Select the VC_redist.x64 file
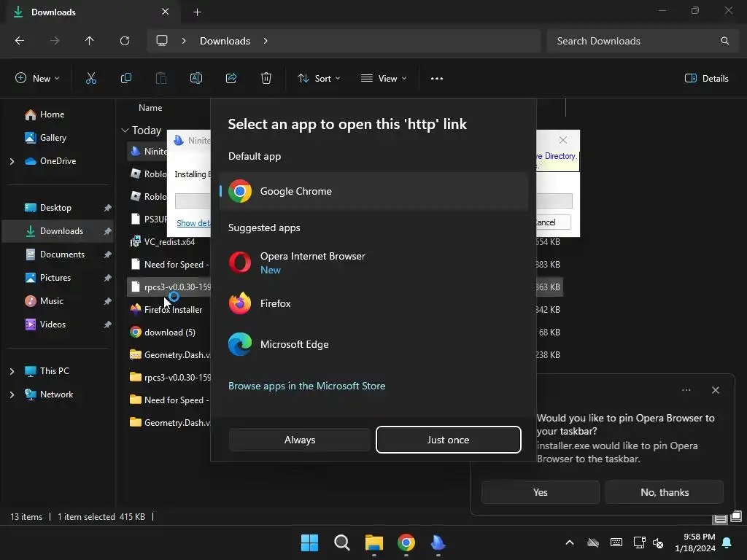This screenshot has height=560, width=747. tap(169, 242)
